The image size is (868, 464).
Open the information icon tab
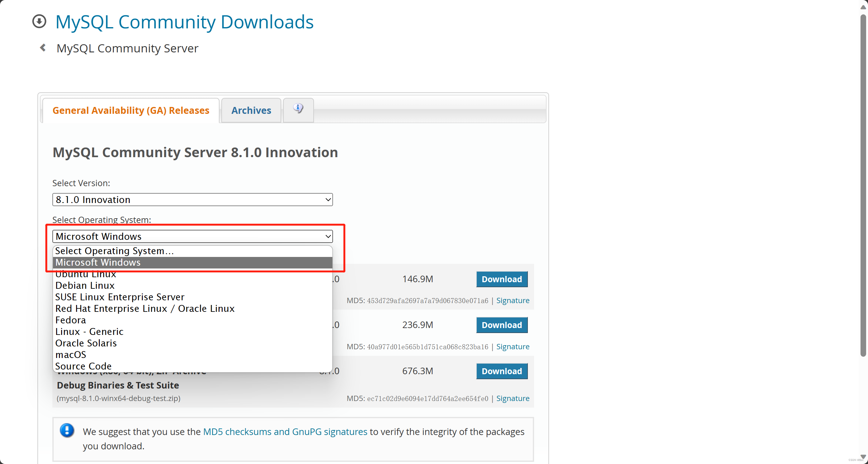[x=298, y=109]
